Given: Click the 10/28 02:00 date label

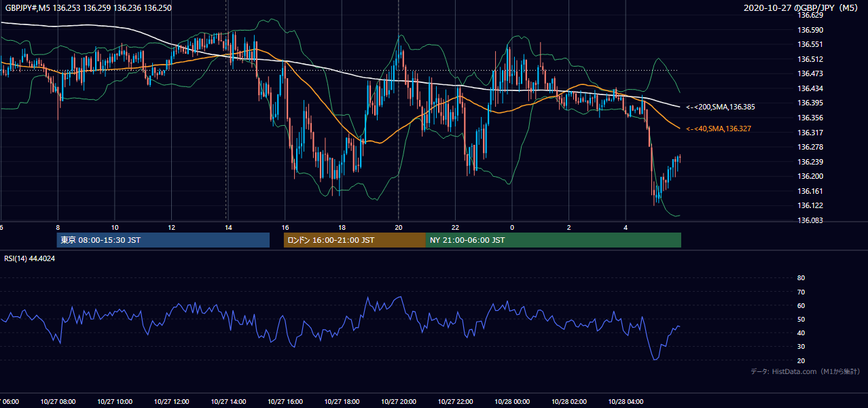Looking at the screenshot, I should pyautogui.click(x=568, y=402).
